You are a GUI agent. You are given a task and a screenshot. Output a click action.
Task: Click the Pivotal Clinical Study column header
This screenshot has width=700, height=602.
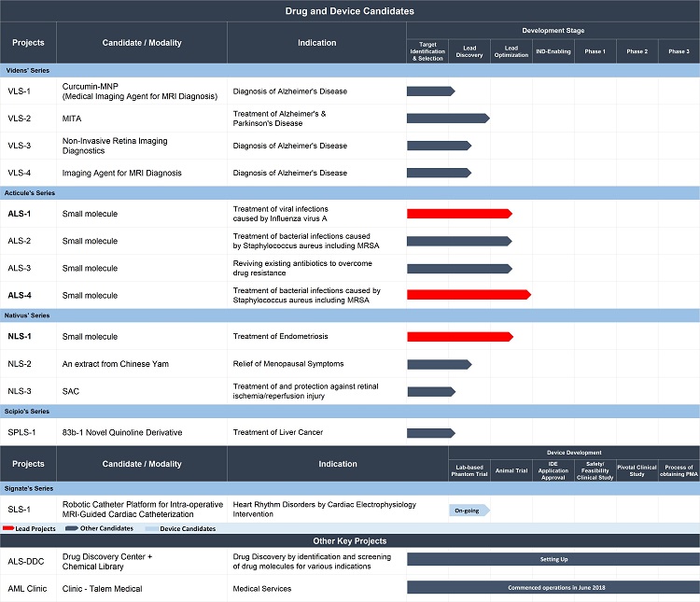pos(637,470)
